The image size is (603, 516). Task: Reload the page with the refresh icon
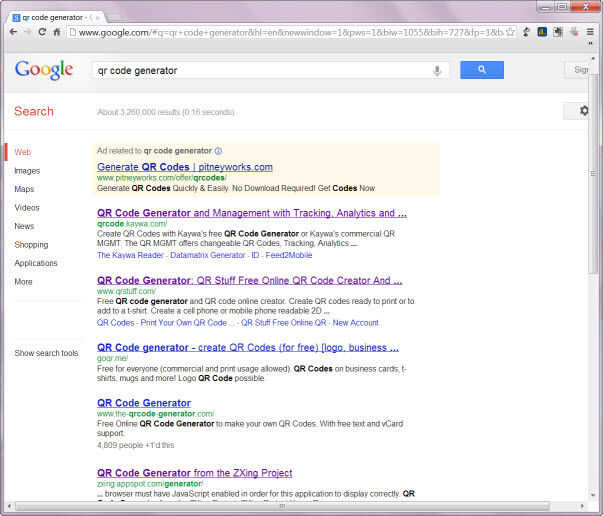pyautogui.click(x=42, y=32)
